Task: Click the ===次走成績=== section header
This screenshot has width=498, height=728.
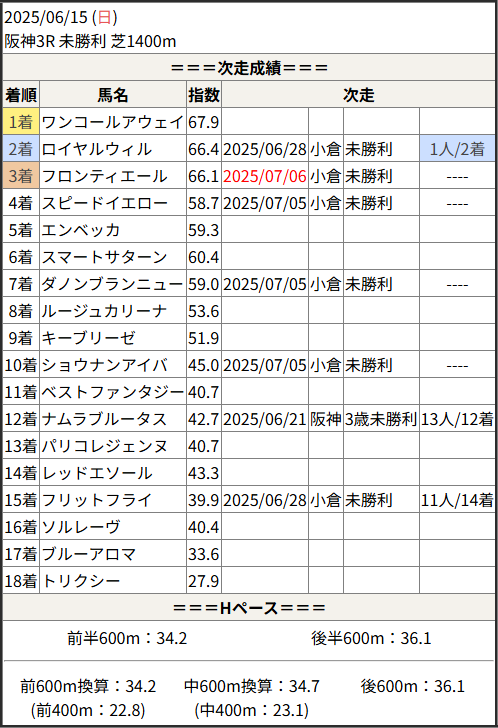Action: (249, 68)
